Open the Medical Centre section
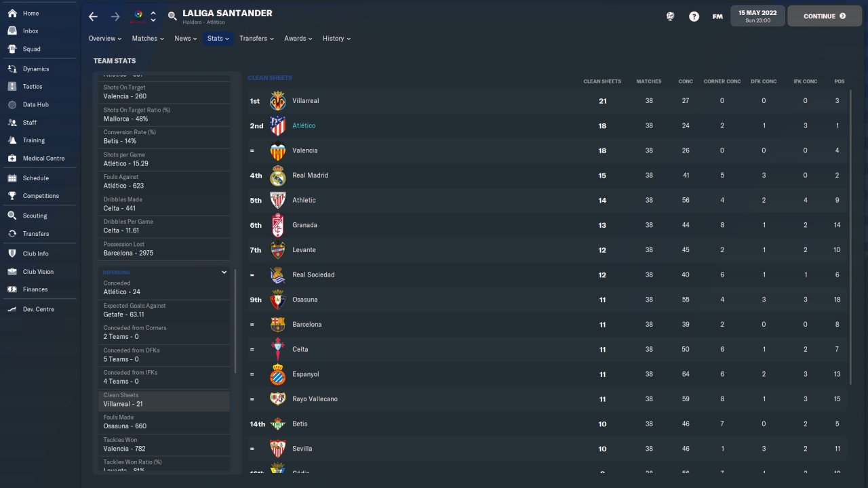 point(43,159)
